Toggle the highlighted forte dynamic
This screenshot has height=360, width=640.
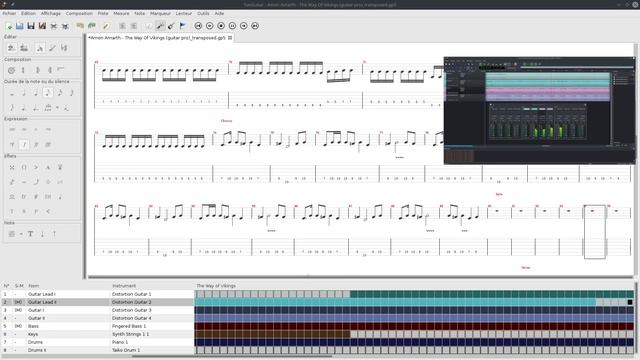[24, 144]
